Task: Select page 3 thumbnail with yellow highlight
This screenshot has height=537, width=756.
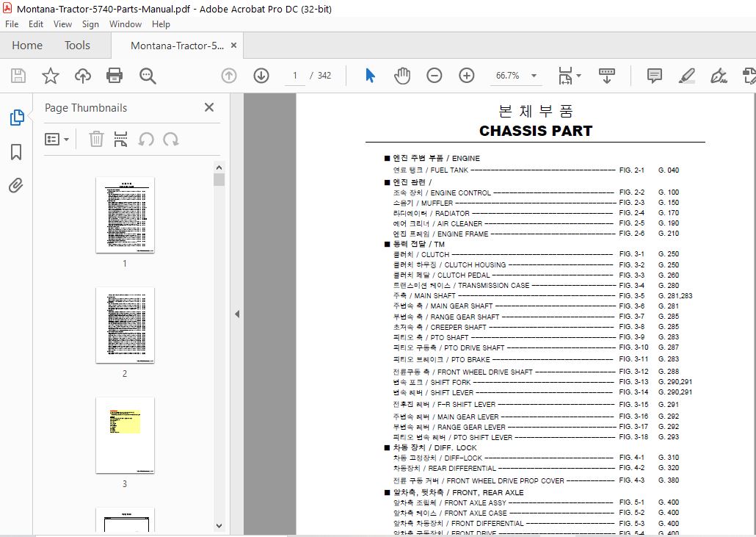Action: [125, 435]
